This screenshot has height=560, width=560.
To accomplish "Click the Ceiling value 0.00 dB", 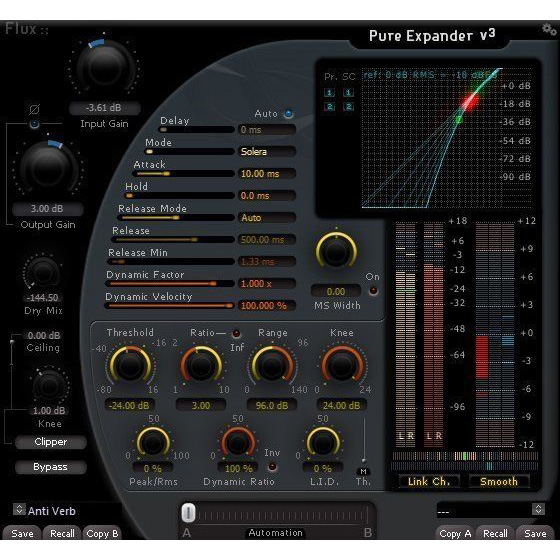I will [x=44, y=335].
